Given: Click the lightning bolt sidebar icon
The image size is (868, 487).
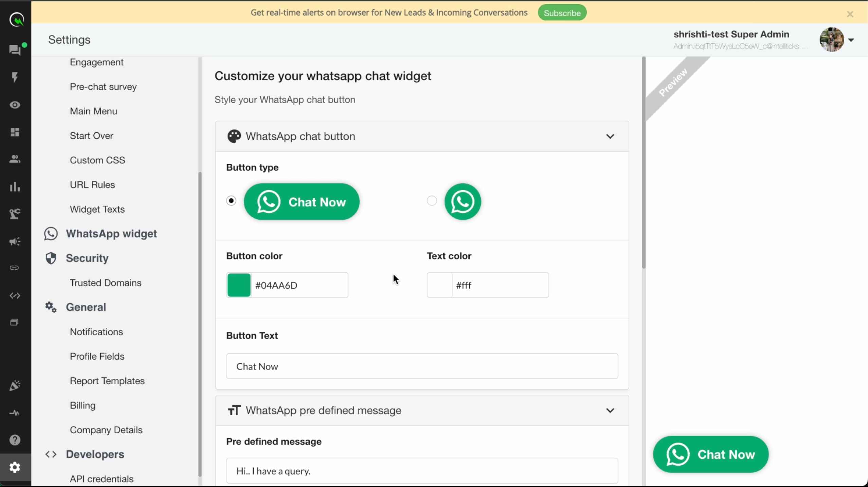Looking at the screenshot, I should [15, 77].
